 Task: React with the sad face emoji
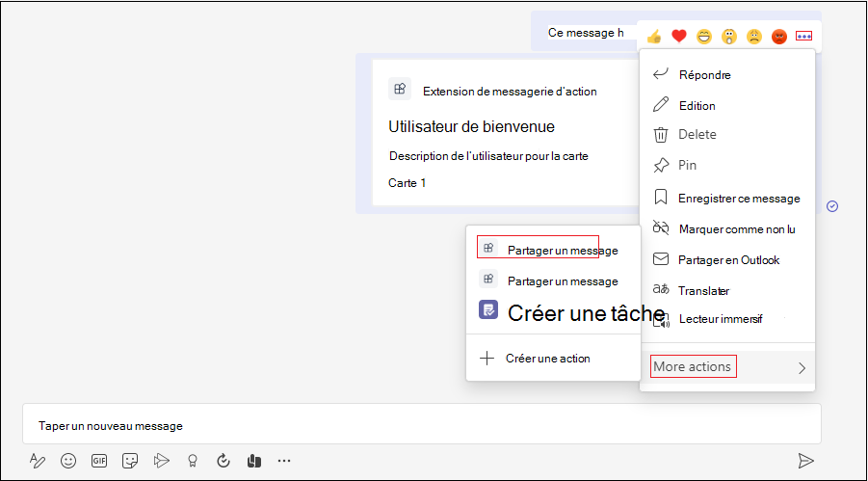(x=754, y=38)
